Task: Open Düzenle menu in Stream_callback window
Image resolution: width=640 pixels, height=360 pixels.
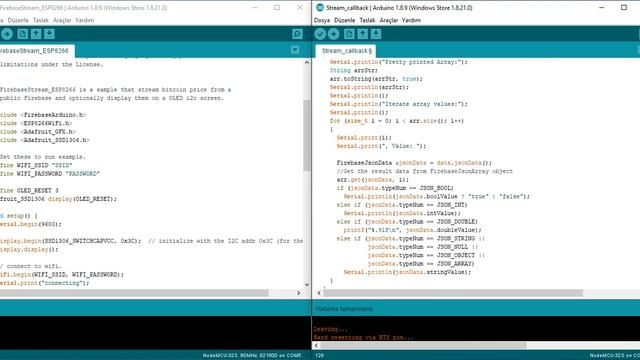Action: (x=344, y=20)
